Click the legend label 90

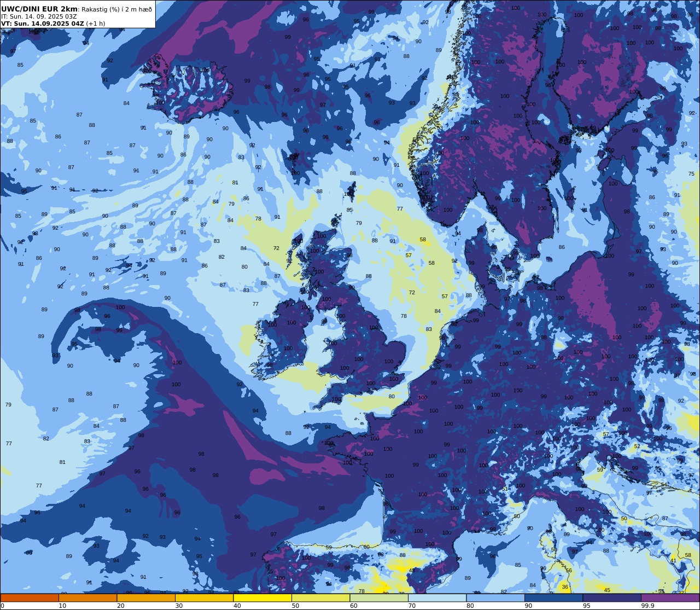point(528,606)
